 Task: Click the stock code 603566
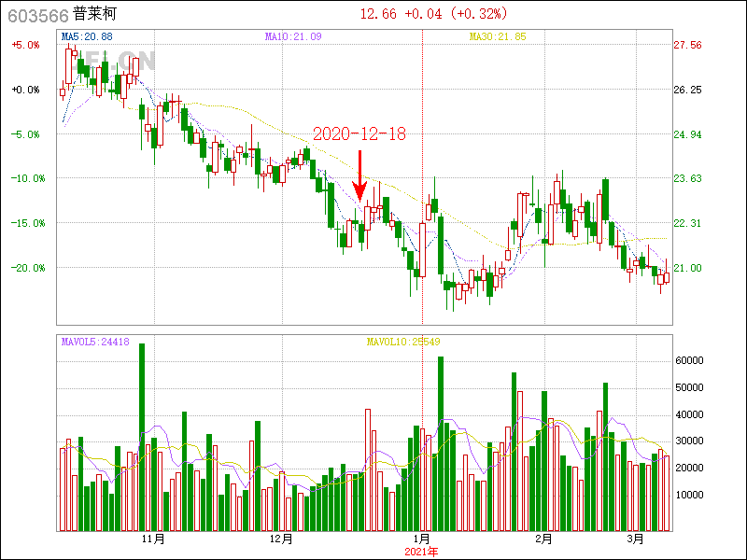pos(38,15)
